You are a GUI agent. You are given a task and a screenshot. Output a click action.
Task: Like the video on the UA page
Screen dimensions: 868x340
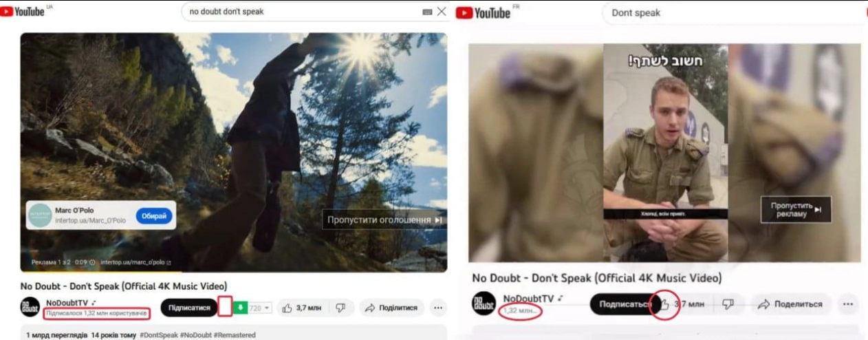(303, 308)
